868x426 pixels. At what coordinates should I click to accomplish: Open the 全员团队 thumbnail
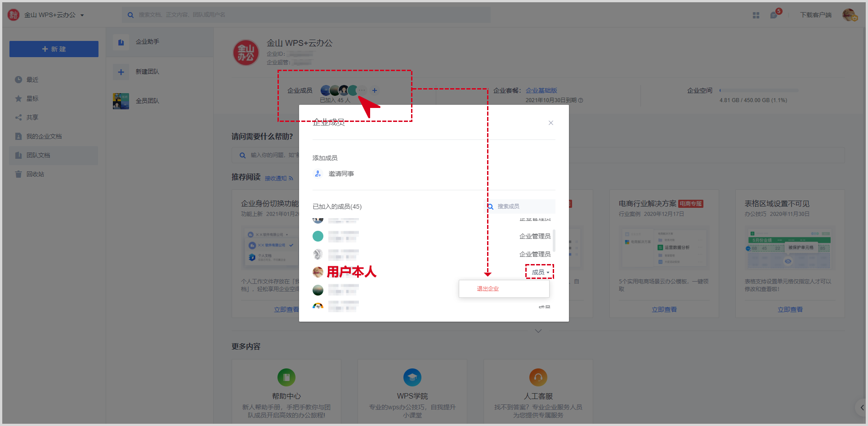(121, 101)
